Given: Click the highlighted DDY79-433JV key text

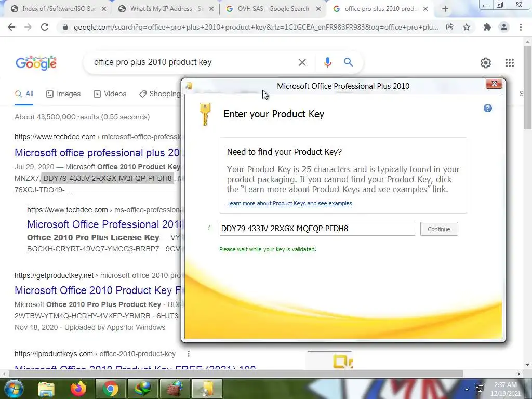Looking at the screenshot, I should [108, 179].
